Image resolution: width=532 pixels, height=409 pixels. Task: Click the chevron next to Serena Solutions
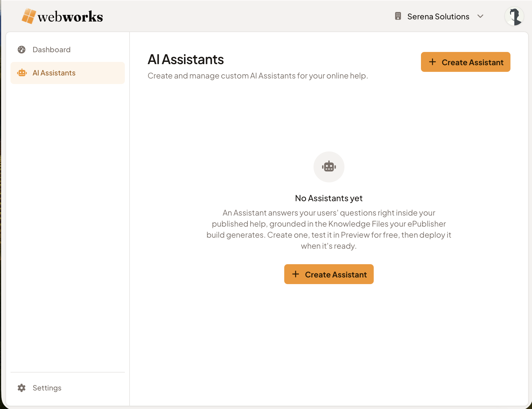click(x=480, y=16)
